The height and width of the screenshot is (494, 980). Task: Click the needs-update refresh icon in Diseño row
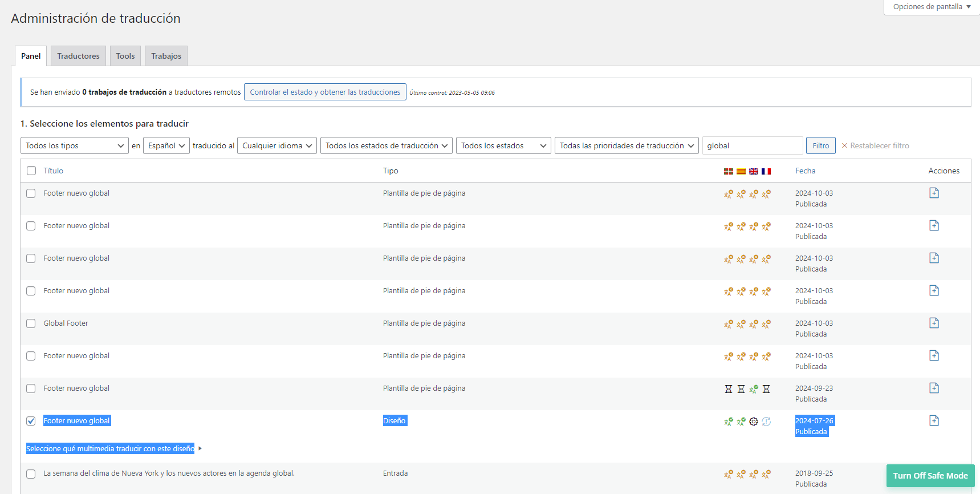coord(766,422)
